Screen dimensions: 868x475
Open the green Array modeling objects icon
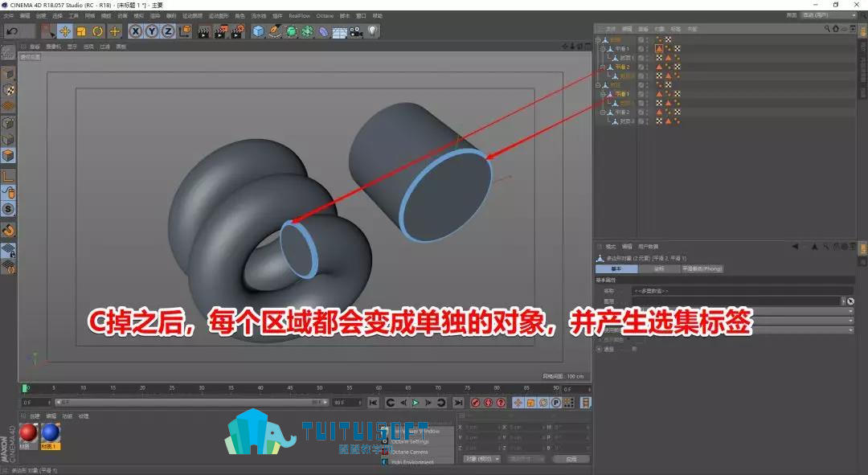point(307,31)
